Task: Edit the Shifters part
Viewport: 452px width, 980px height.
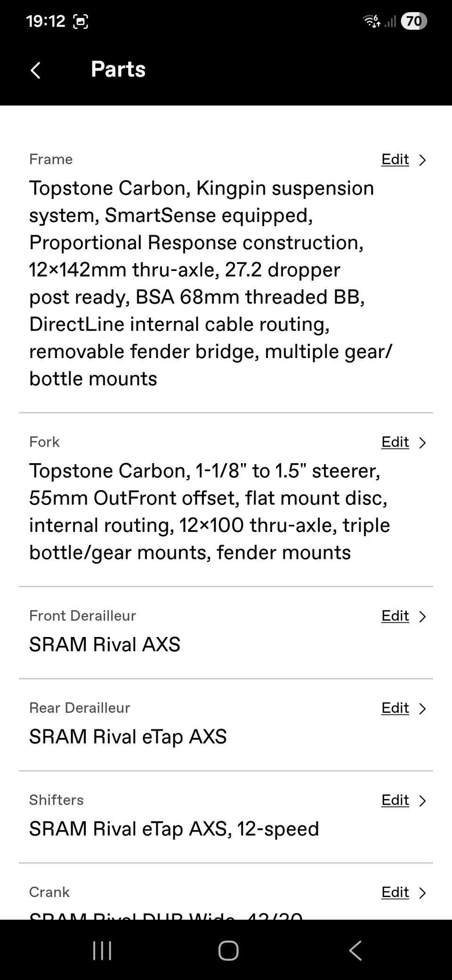Action: 395,800
